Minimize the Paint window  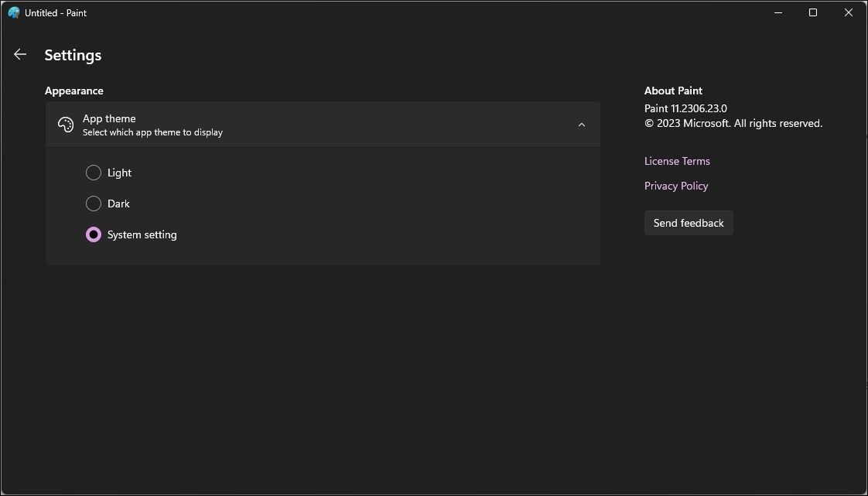[777, 12]
